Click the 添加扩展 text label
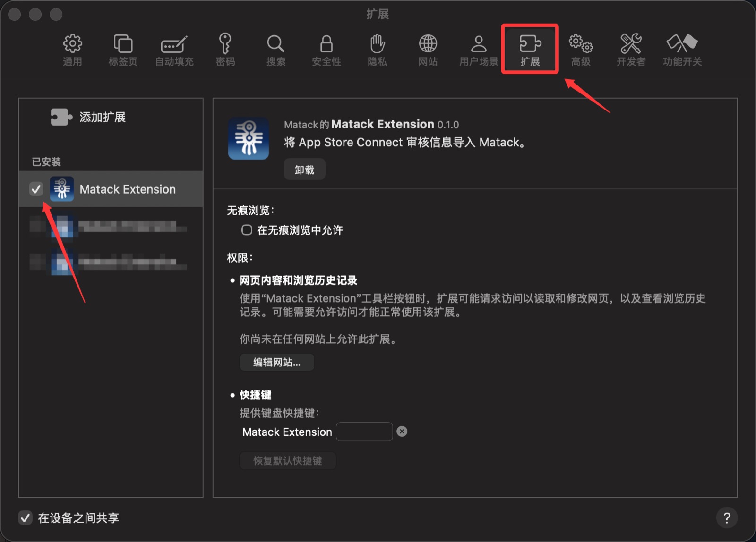This screenshot has height=542, width=756. (103, 117)
